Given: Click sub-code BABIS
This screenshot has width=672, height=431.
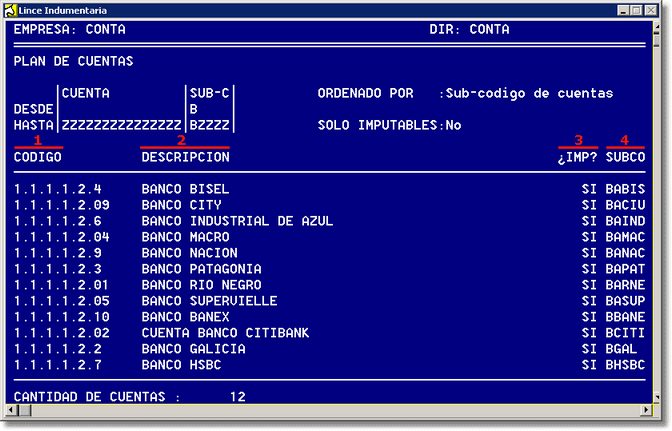Looking at the screenshot, I should pos(625,189).
